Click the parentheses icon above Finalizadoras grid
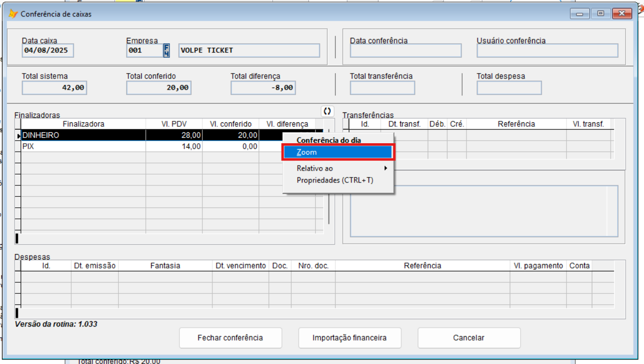Screen dimensions: 644x364 pyautogui.click(x=327, y=111)
